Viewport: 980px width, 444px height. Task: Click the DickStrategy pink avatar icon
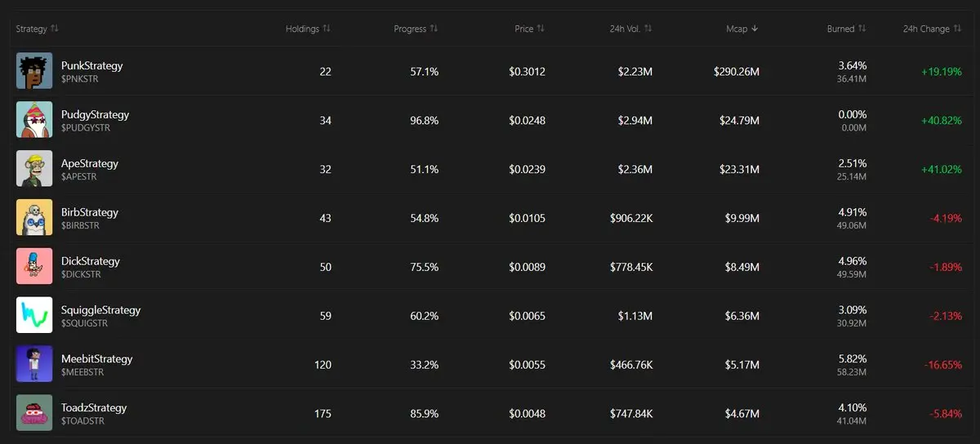34,267
